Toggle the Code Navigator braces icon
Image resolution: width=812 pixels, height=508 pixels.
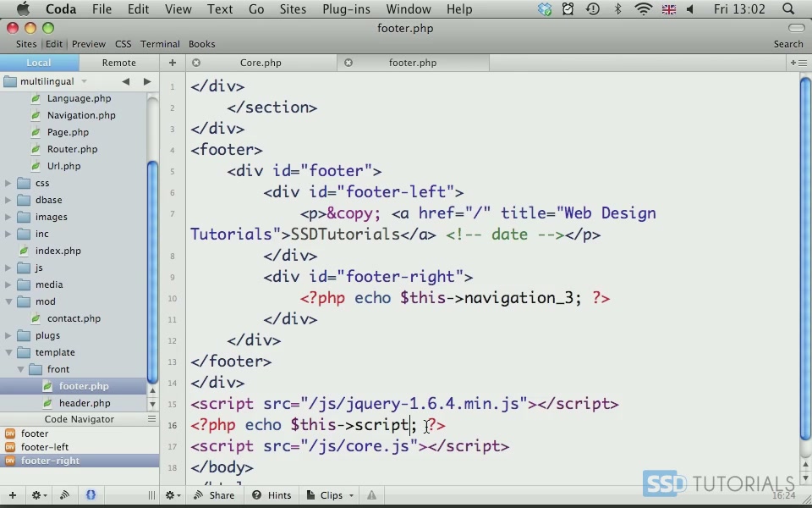(91, 495)
